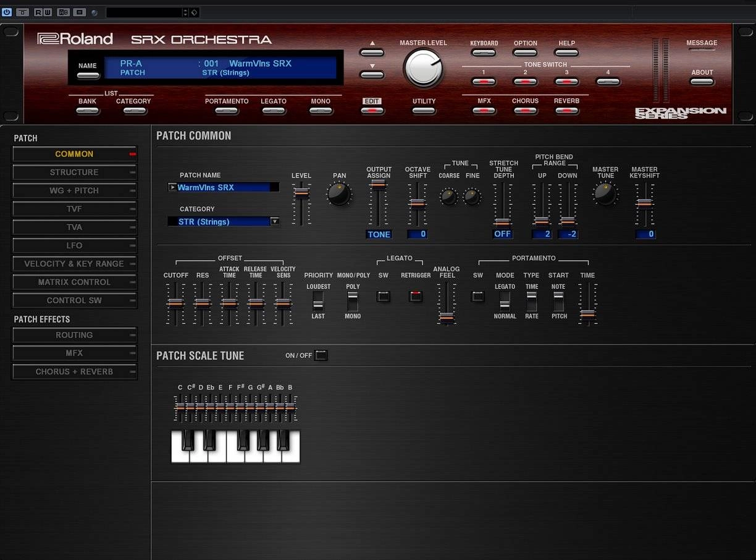Click the A/B compare icon

click(64, 12)
